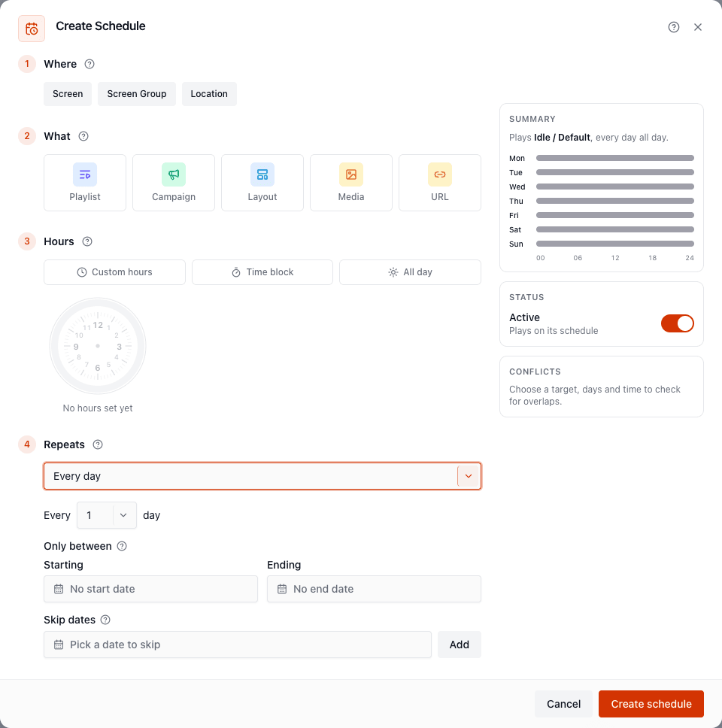Click the '12' hour axis label in summary
This screenshot has height=728, width=722.
[615, 258]
